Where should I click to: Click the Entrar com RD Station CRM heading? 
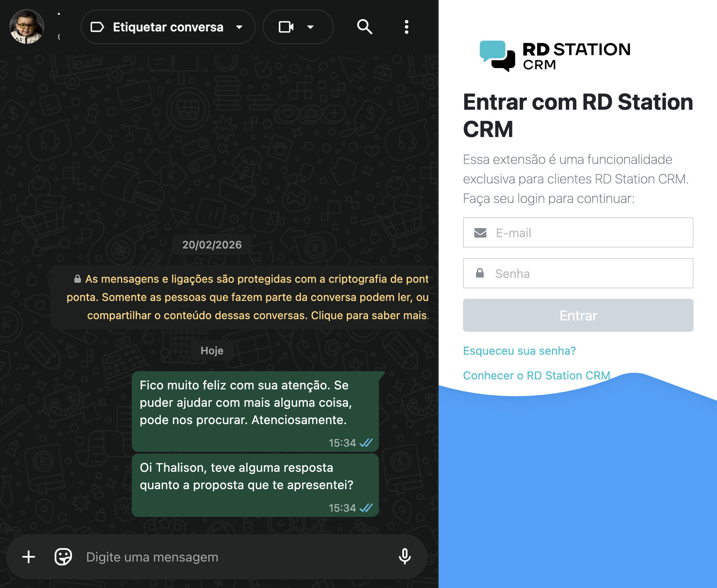(x=578, y=115)
